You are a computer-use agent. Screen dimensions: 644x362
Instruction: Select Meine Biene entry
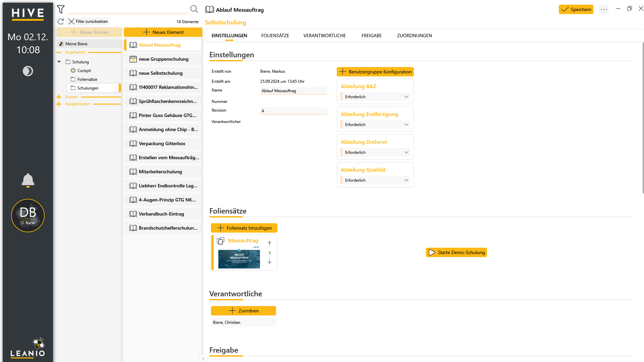(89, 44)
